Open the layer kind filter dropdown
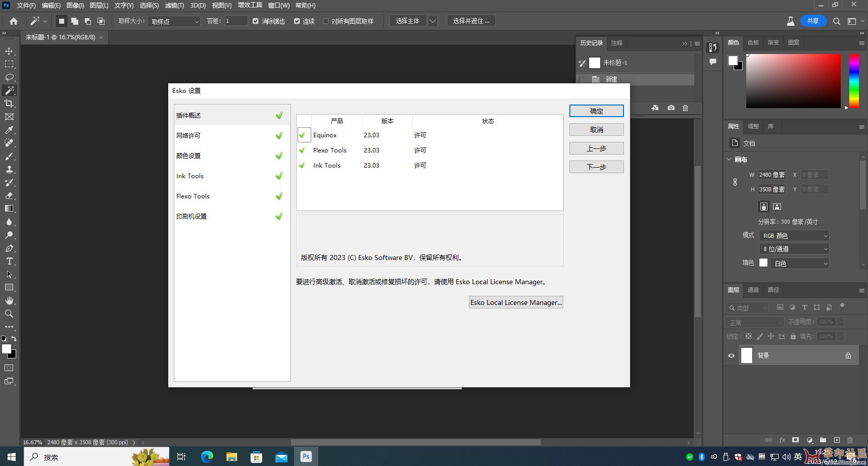868x466 pixels. 747,307
